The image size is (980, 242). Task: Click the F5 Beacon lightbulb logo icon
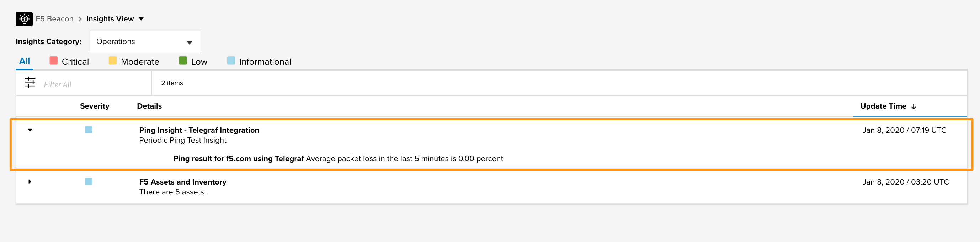[x=24, y=19]
